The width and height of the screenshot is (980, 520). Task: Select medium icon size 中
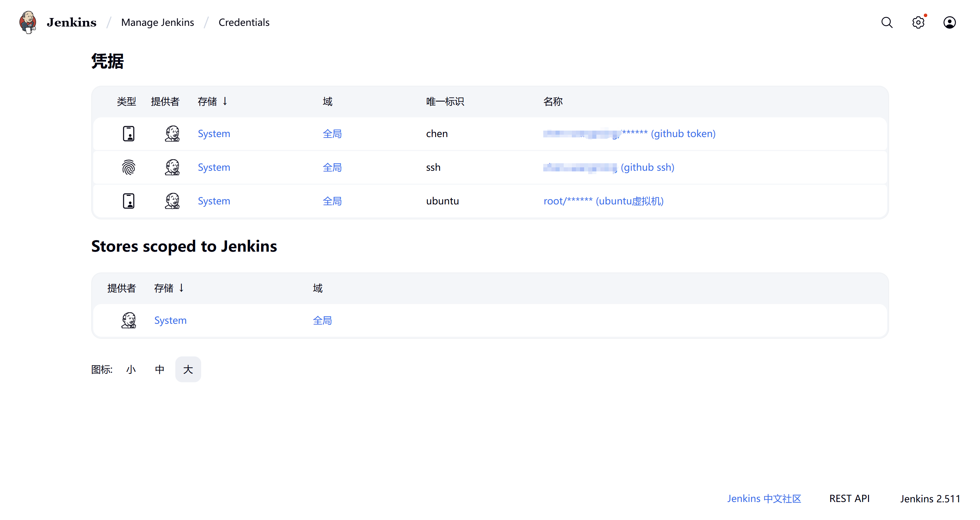(159, 369)
